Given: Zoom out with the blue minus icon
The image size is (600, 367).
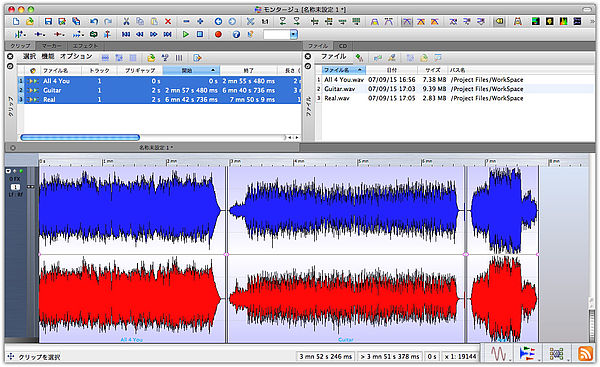Looking at the screenshot, I should (186, 21).
